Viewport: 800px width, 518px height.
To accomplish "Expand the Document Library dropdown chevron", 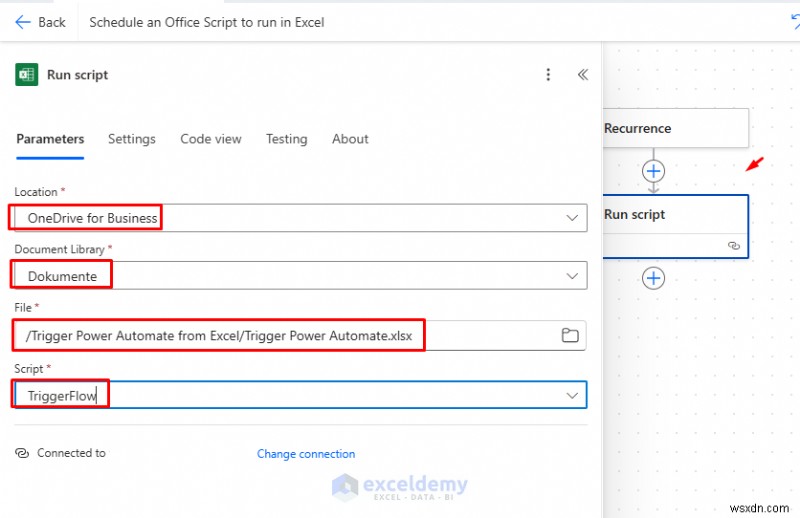I will click(572, 276).
